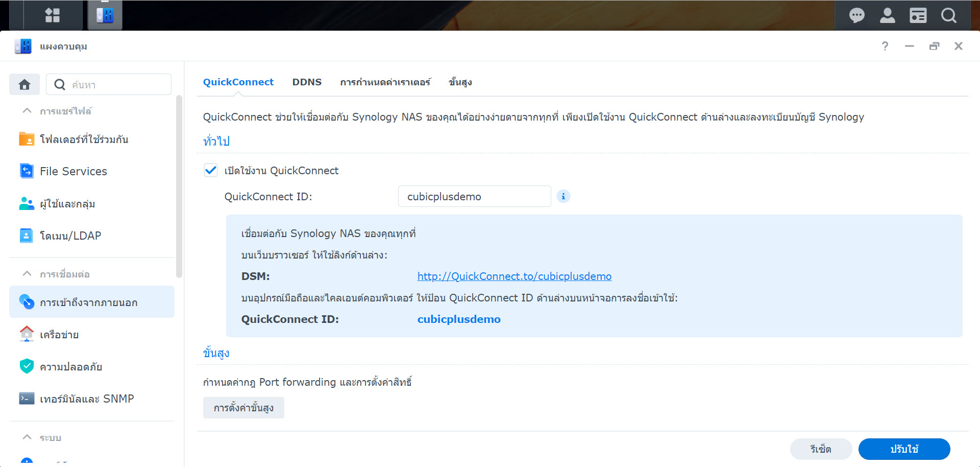Open the user account menu

tap(887, 15)
